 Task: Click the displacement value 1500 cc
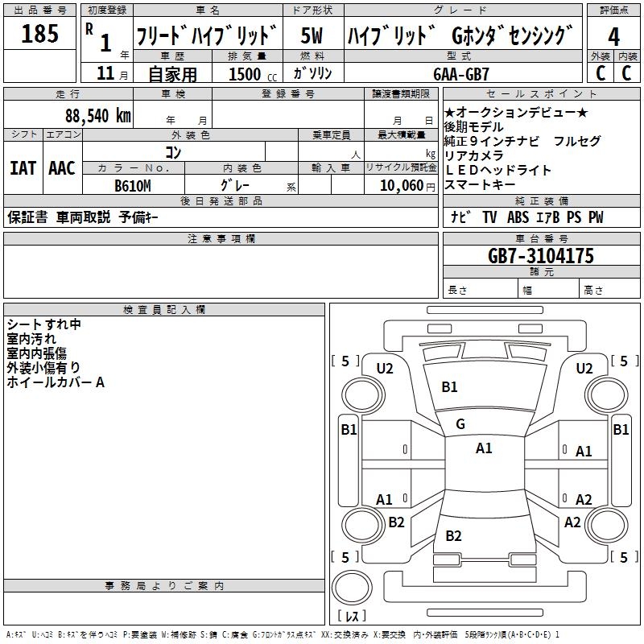pos(253,74)
